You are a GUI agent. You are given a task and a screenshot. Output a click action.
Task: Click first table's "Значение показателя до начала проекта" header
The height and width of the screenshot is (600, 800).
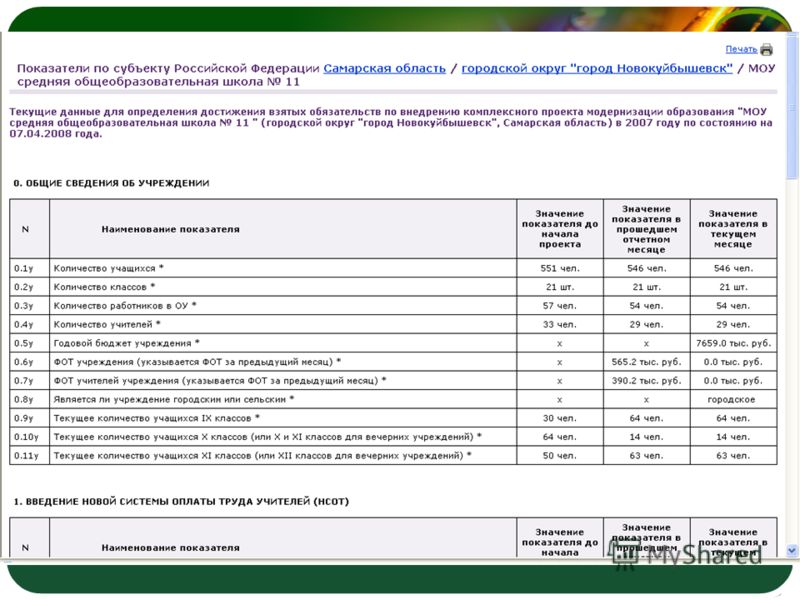click(560, 229)
